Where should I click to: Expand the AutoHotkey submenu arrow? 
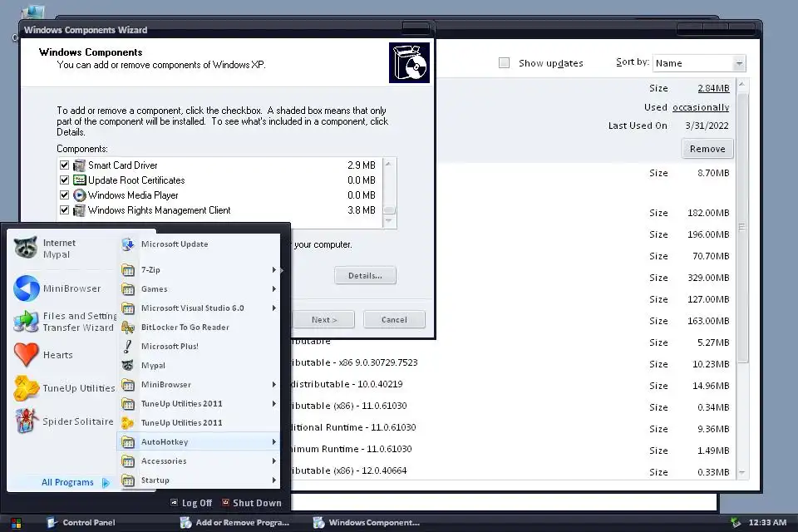273,442
